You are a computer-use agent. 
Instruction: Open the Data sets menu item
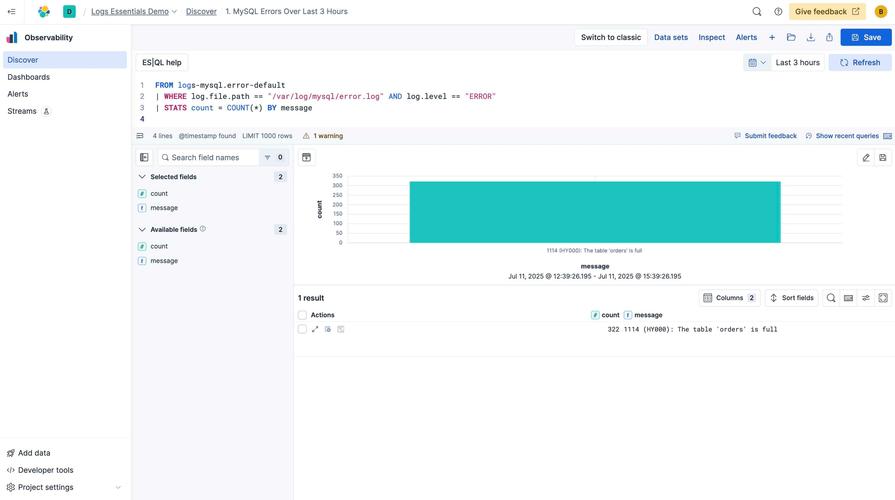[x=670, y=37]
